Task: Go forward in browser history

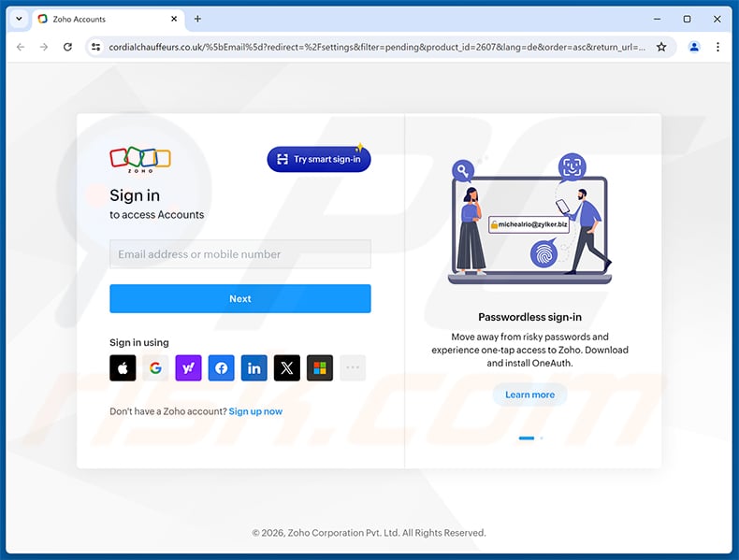Action: (x=44, y=47)
